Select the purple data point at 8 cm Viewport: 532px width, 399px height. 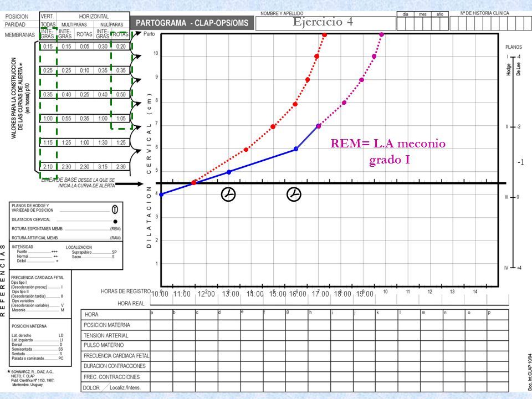(x=344, y=103)
